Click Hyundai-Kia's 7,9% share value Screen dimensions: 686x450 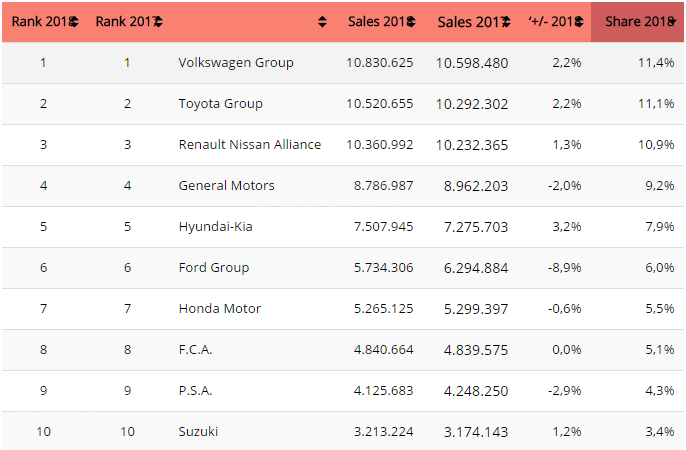click(x=660, y=227)
